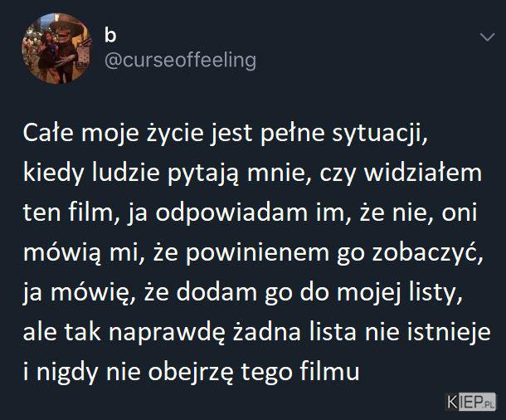Open the tweet options chevron menu
506x420 pixels.
pos(487,37)
